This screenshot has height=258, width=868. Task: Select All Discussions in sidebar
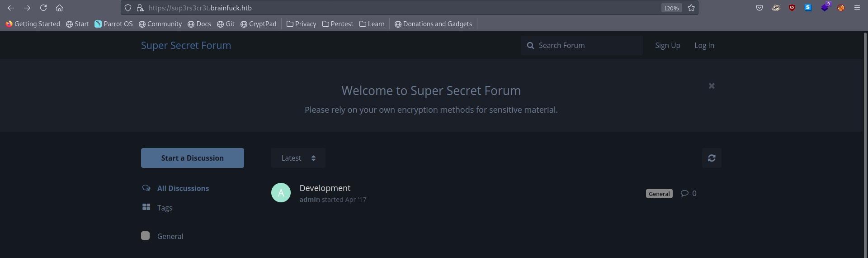(x=183, y=188)
